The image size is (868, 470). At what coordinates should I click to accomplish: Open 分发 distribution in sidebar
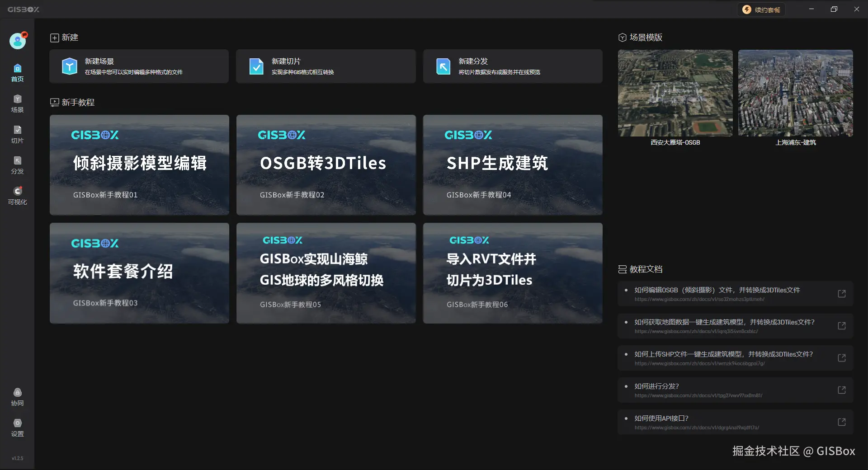[17, 165]
